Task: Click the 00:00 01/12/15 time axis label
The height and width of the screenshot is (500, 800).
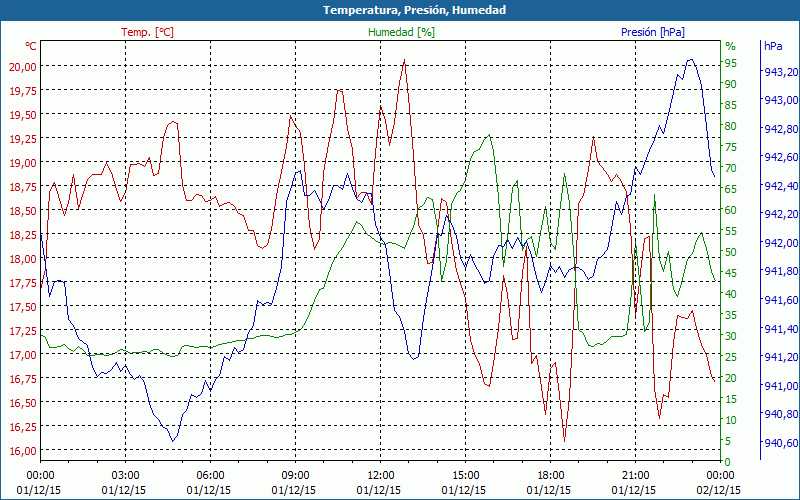Action: [x=39, y=482]
